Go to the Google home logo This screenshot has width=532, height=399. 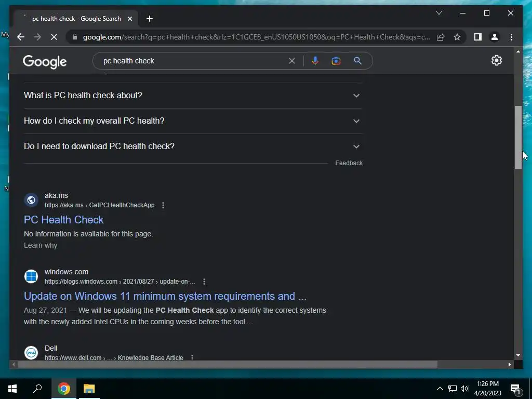point(45,62)
